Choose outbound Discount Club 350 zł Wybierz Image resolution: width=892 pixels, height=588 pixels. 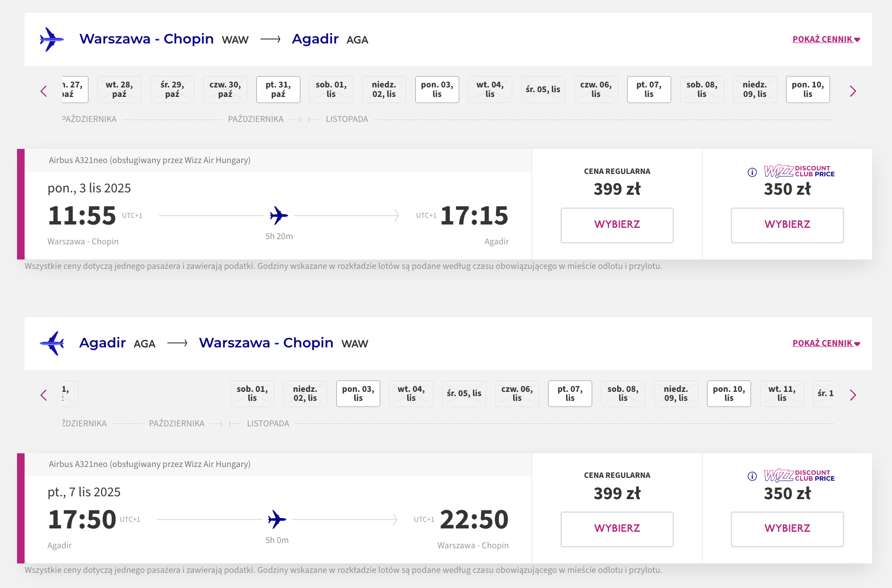point(787,225)
